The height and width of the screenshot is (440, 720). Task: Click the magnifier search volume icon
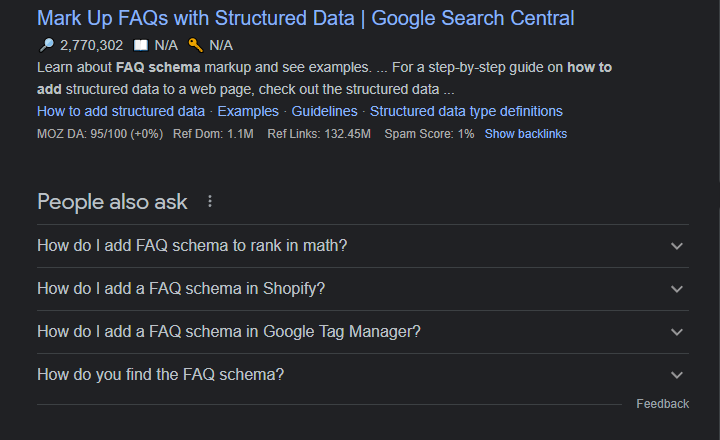click(46, 45)
